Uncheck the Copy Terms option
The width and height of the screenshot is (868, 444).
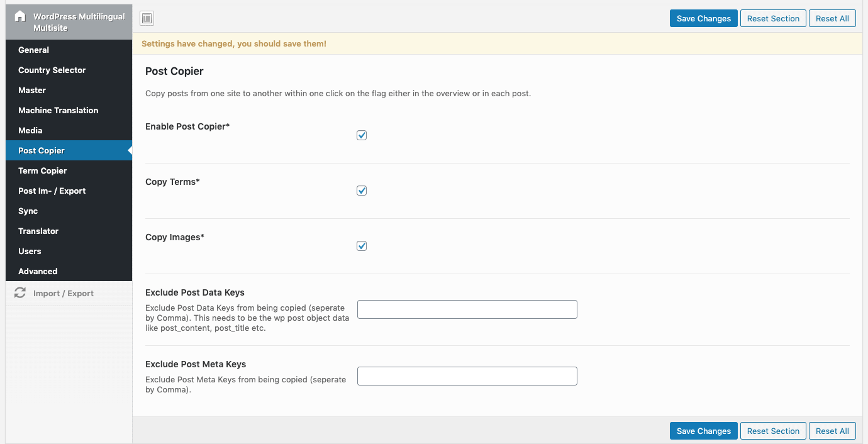362,190
